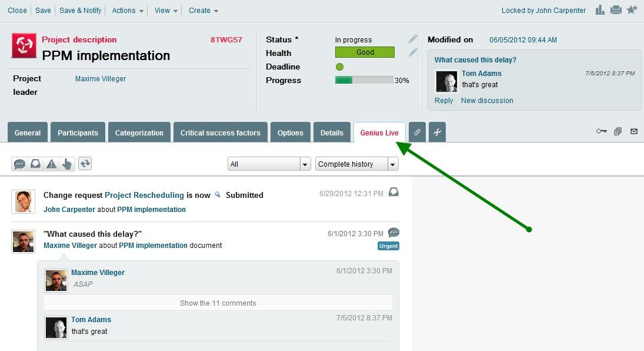Open the wrench tools tab
This screenshot has height=351, width=644.
tap(437, 132)
